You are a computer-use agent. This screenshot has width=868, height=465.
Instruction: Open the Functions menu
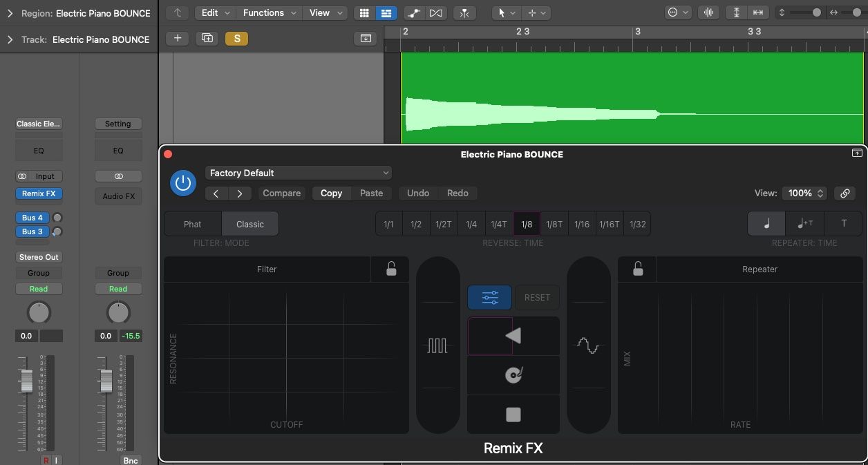click(x=269, y=12)
